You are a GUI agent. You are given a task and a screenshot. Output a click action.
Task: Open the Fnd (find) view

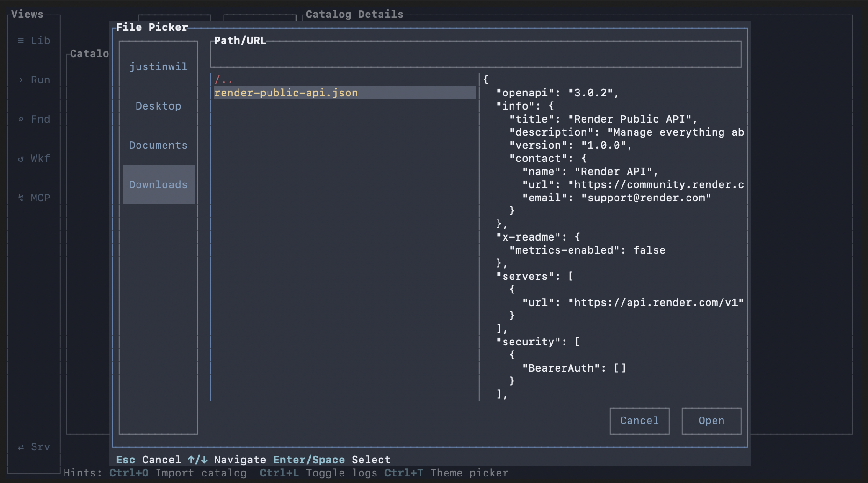click(34, 119)
